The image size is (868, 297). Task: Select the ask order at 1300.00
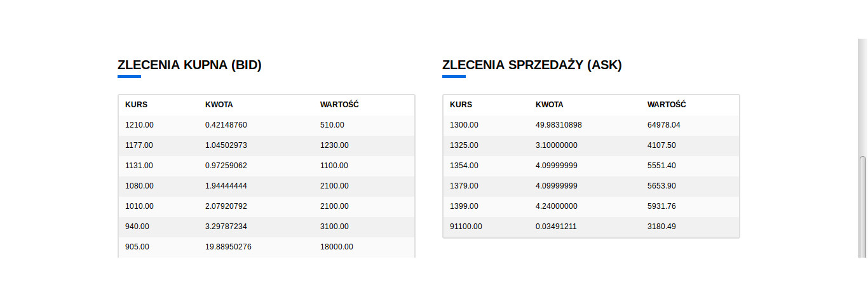point(591,125)
